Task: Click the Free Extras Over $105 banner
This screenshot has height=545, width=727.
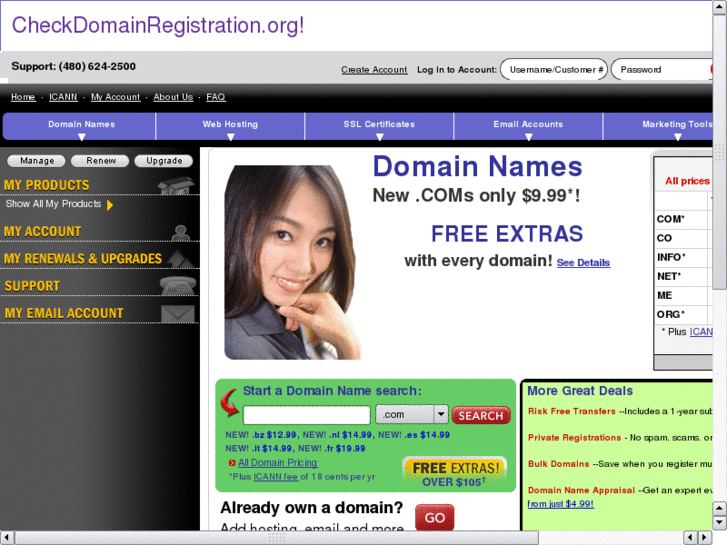Action: click(x=454, y=473)
